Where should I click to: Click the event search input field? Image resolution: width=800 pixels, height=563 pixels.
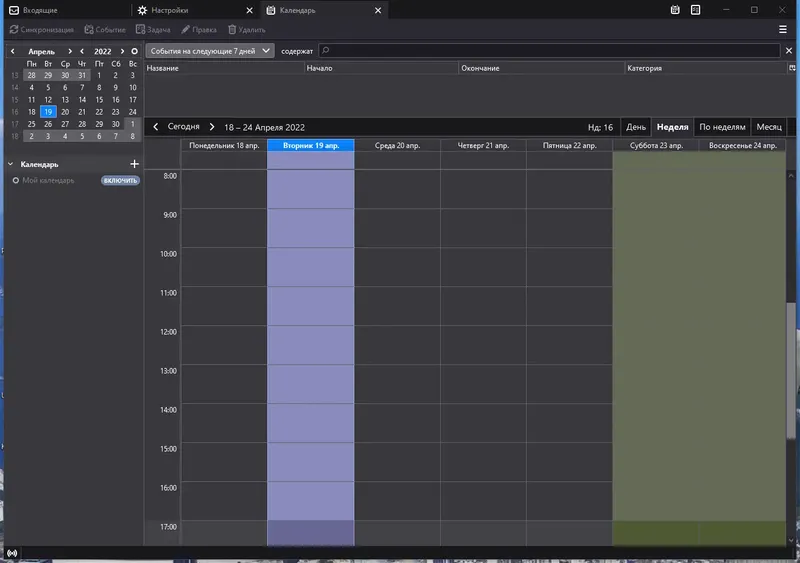(549, 51)
